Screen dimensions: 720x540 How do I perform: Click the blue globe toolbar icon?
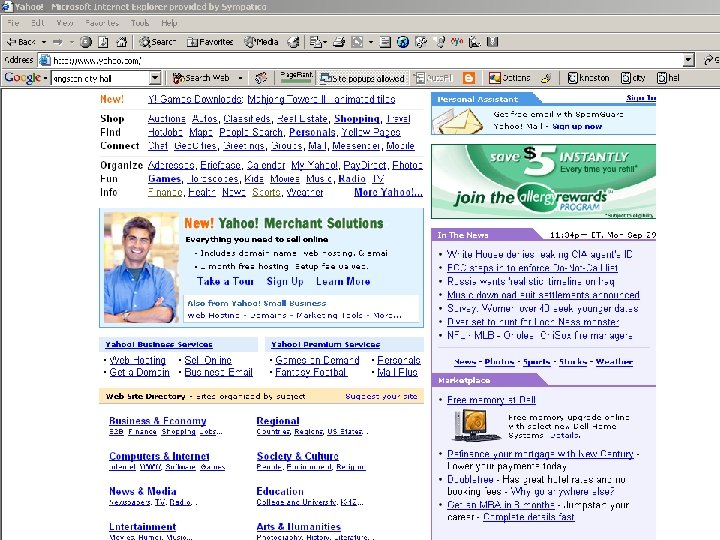click(x=403, y=42)
